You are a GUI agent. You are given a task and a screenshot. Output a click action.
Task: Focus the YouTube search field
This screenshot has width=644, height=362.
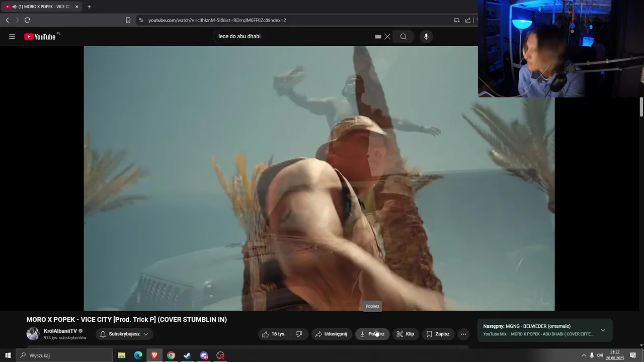pyautogui.click(x=294, y=37)
